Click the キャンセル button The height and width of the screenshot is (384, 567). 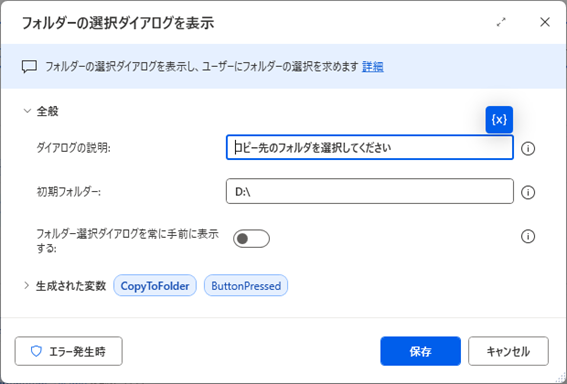508,351
